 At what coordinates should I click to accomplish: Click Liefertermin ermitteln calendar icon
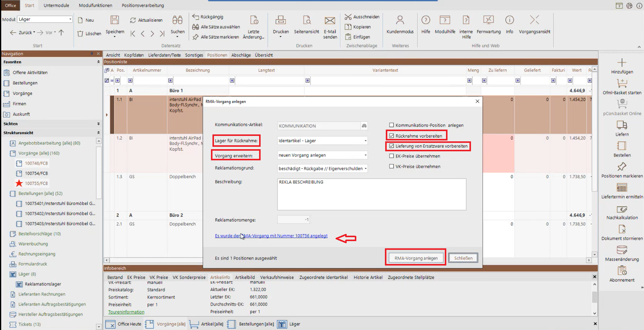tap(622, 188)
